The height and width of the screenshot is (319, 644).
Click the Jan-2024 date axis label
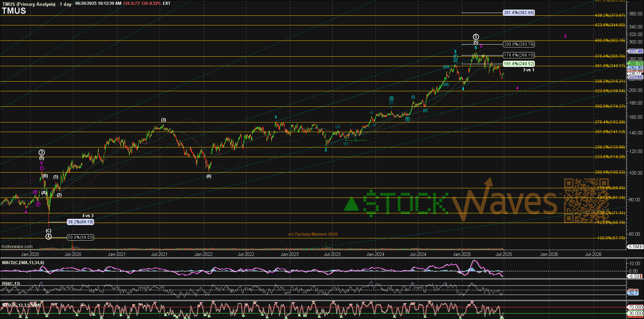(375, 254)
